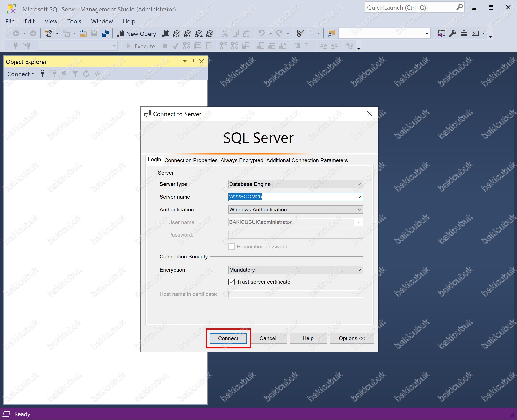517x420 pixels.
Task: Expand the Server name dropdown arrow
Action: point(359,197)
